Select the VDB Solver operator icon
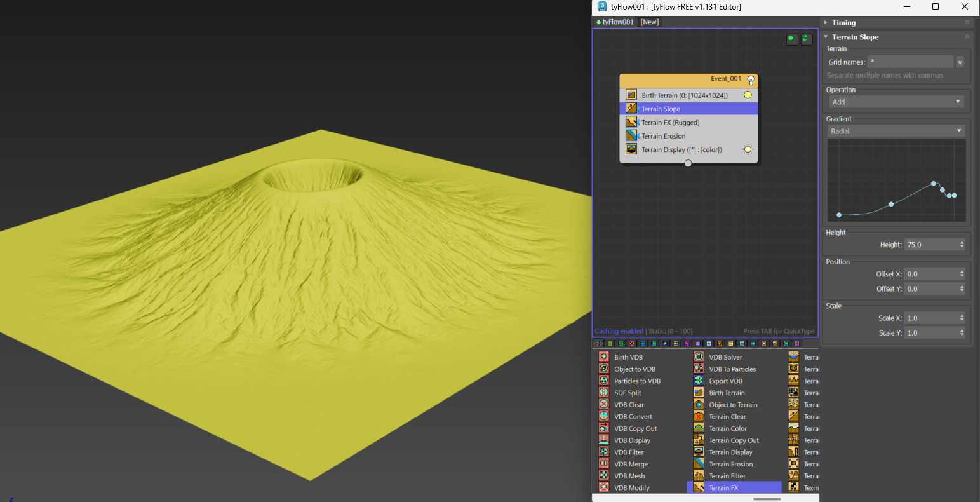 [699, 357]
